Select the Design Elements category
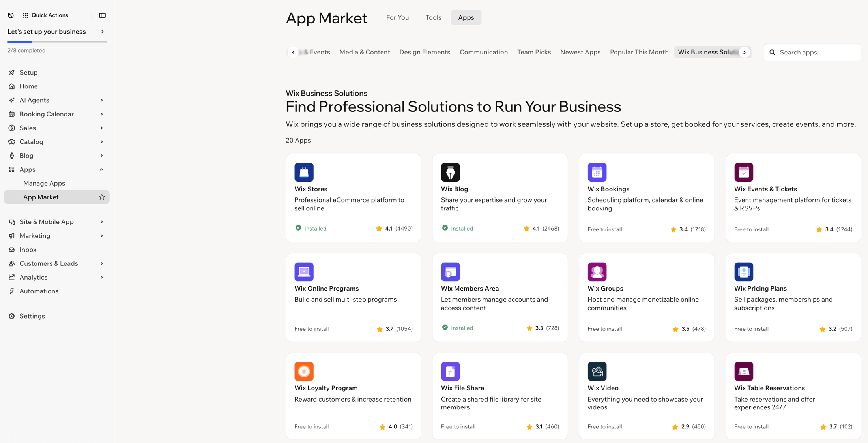Image resolution: width=868 pixels, height=443 pixels. point(425,52)
